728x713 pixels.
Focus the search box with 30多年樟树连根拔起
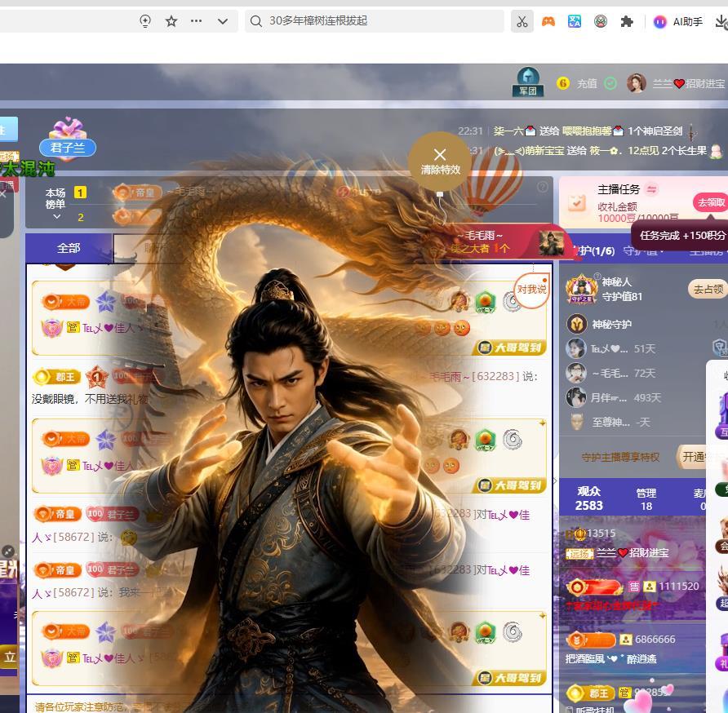(375, 21)
